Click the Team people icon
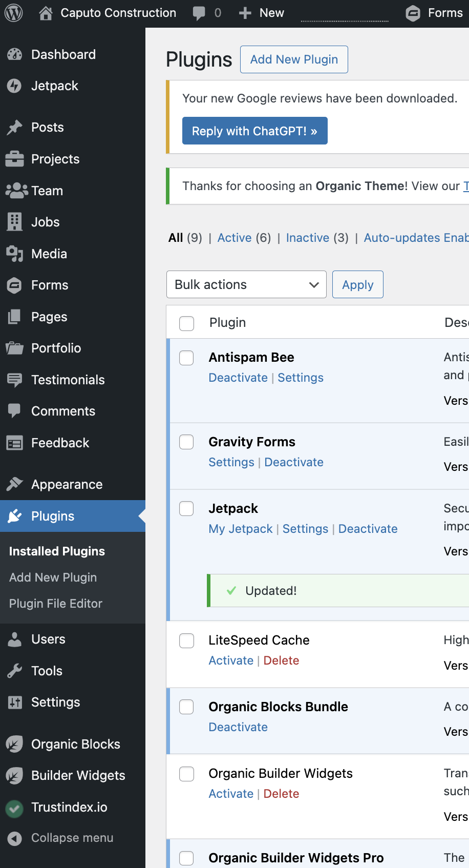Screen dimensions: 469x868 [16, 191]
